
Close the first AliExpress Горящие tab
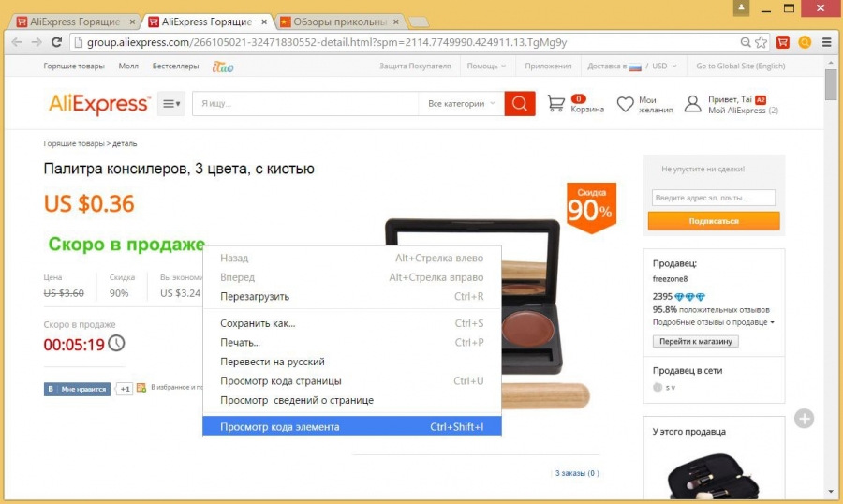coord(132,22)
